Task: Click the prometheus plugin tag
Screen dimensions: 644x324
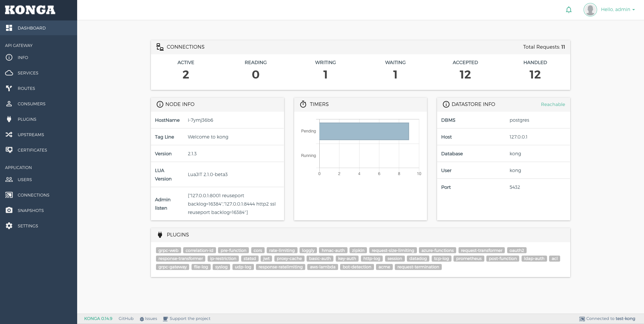Action: click(469, 259)
